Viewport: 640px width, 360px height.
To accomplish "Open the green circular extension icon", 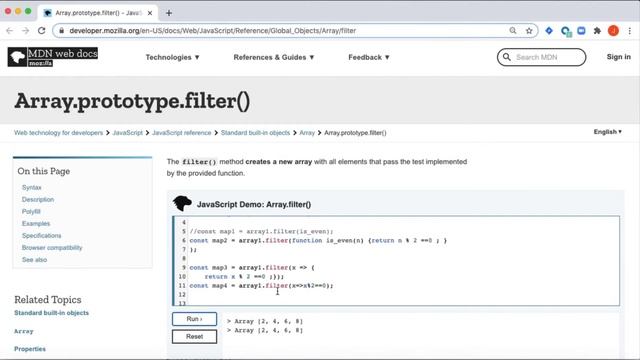I will pos(566,31).
